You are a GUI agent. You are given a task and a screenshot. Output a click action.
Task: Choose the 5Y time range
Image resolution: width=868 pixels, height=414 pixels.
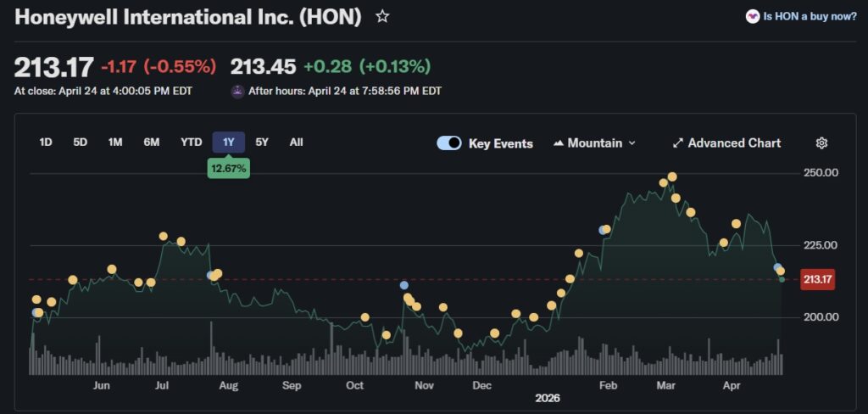[x=262, y=143]
